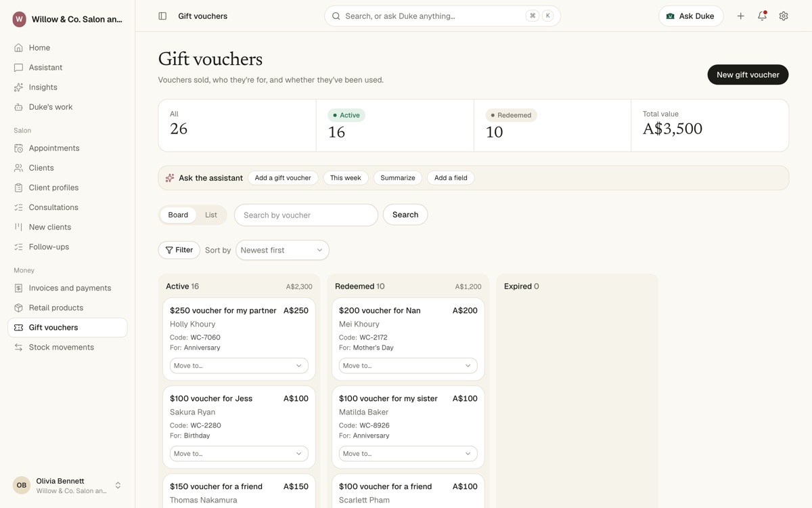812x508 pixels.
Task: Click the W workspace logo avatar
Action: click(19, 20)
